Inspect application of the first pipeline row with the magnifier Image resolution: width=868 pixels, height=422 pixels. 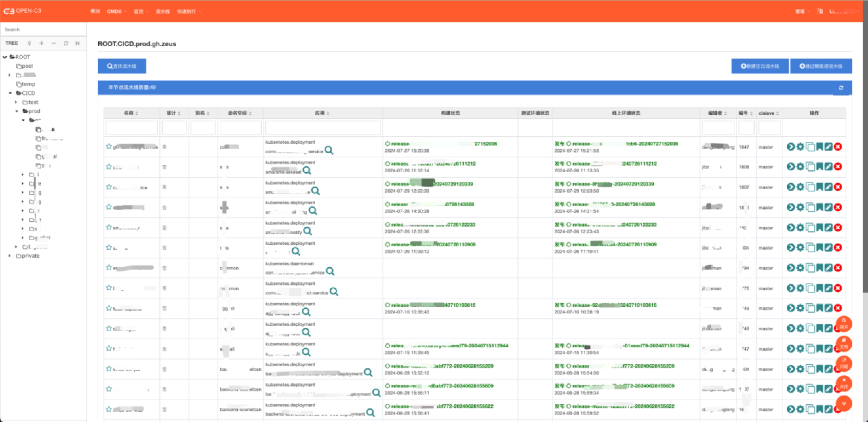click(x=329, y=150)
